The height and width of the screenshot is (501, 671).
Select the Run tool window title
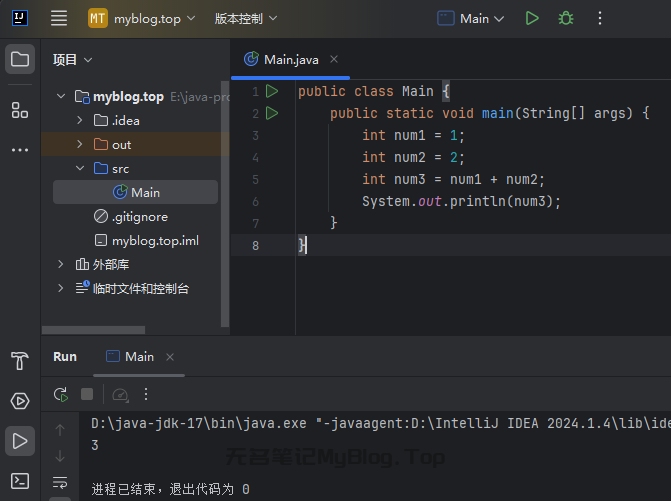[65, 357]
